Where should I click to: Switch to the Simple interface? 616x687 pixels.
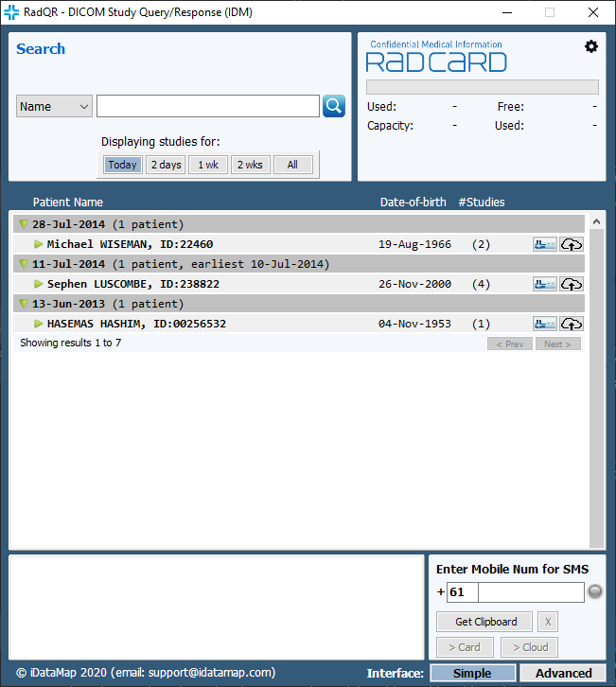point(472,674)
